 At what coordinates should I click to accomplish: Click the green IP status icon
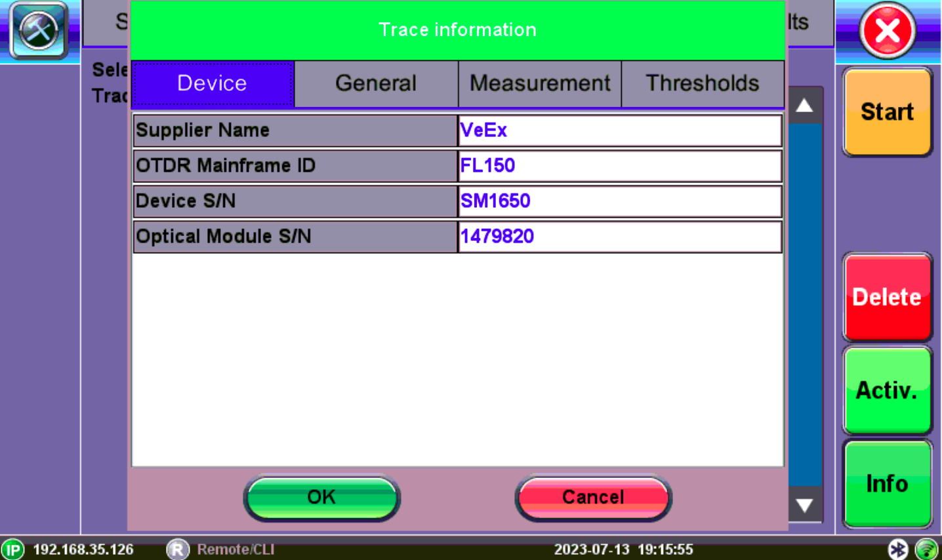pyautogui.click(x=12, y=549)
